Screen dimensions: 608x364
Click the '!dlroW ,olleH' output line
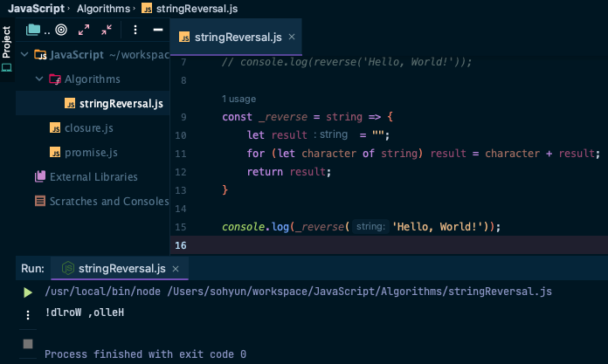(x=84, y=312)
